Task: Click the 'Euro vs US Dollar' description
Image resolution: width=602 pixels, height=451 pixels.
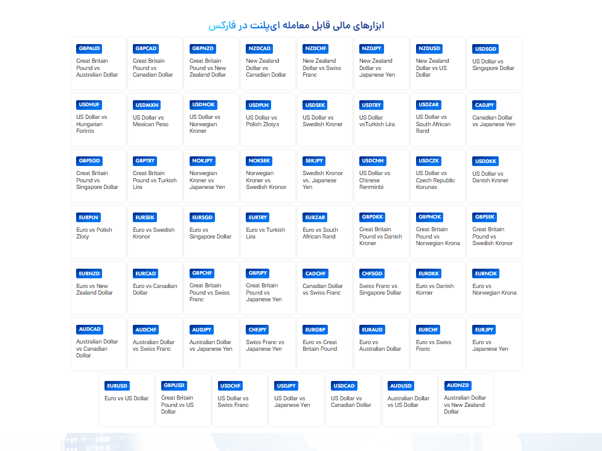Action: point(126,398)
